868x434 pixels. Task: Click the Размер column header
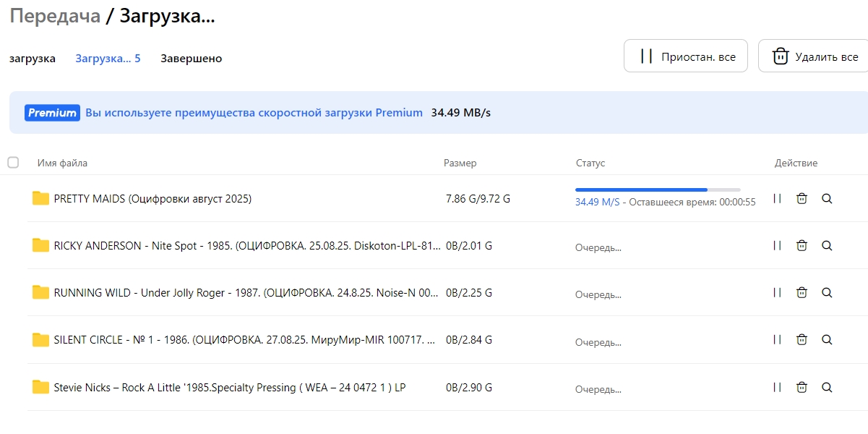460,163
